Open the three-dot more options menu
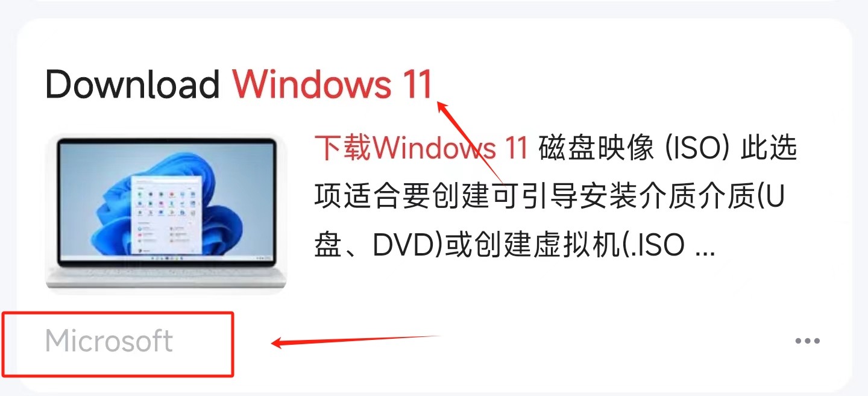This screenshot has height=396, width=868. 807,341
